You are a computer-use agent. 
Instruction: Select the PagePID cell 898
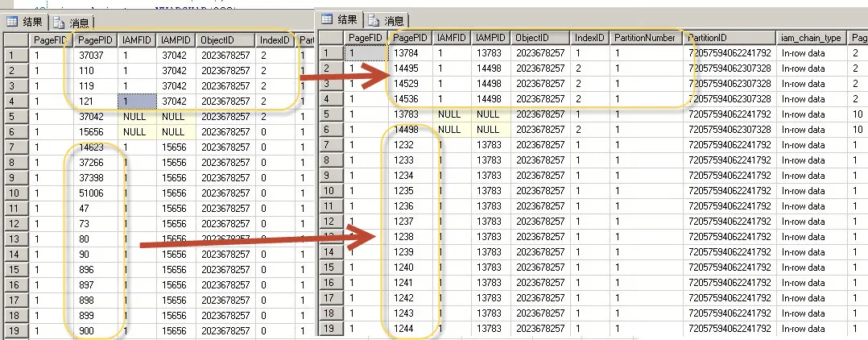(95, 301)
